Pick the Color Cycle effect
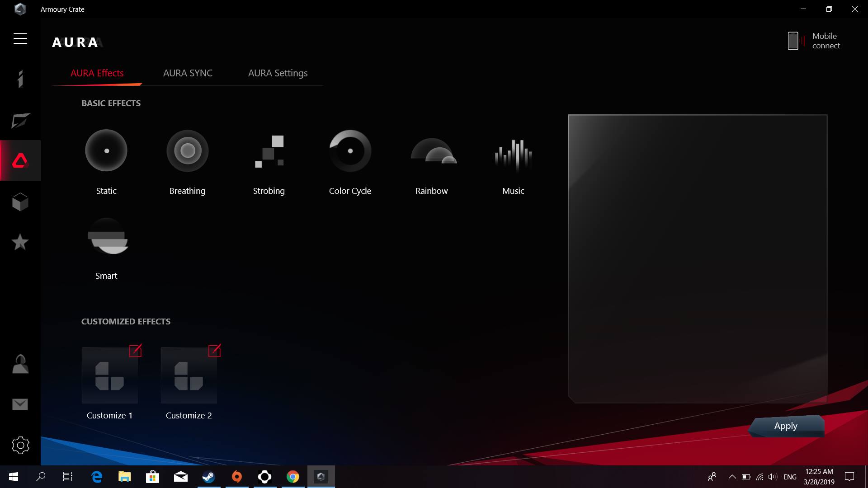Screen dimensions: 868x488 (x=350, y=150)
